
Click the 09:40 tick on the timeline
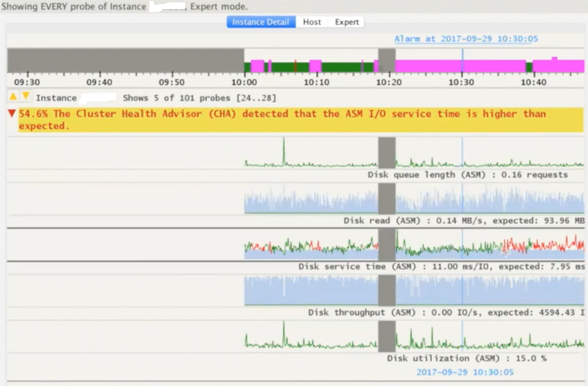coord(100,83)
